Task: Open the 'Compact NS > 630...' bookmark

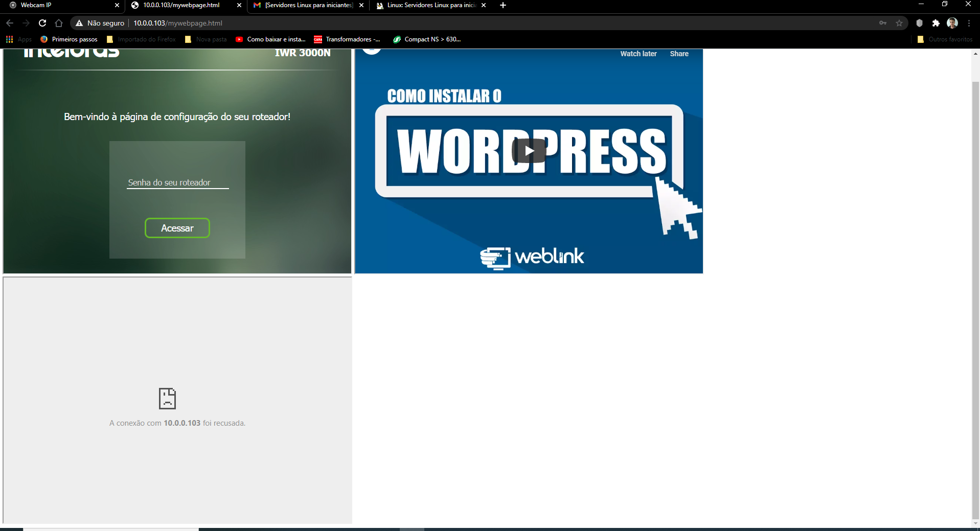Action: 427,39
